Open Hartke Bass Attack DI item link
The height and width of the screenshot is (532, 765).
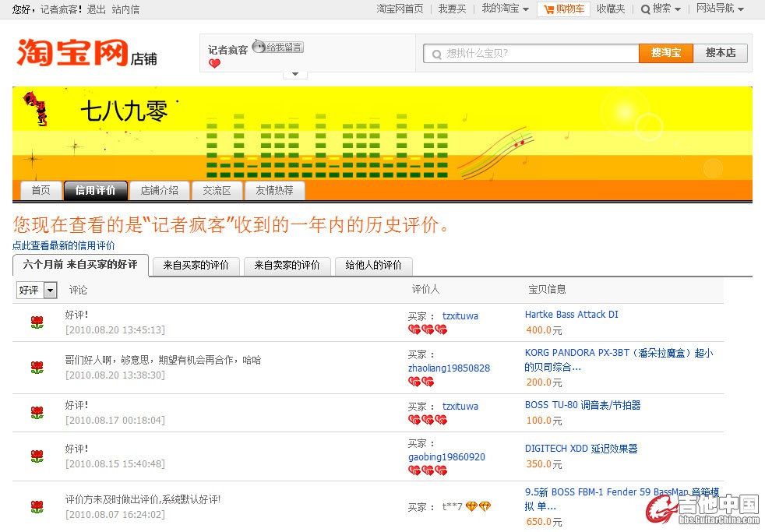pos(571,315)
